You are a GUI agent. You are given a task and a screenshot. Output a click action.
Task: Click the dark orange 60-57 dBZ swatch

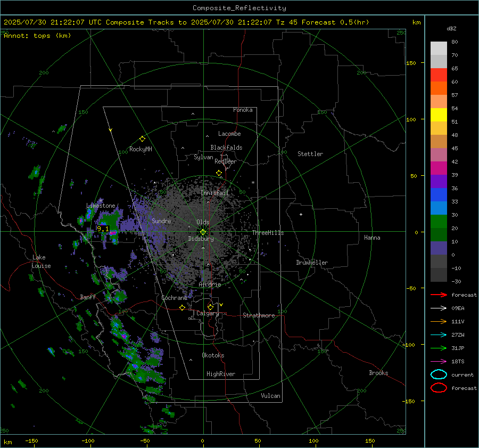click(439, 88)
